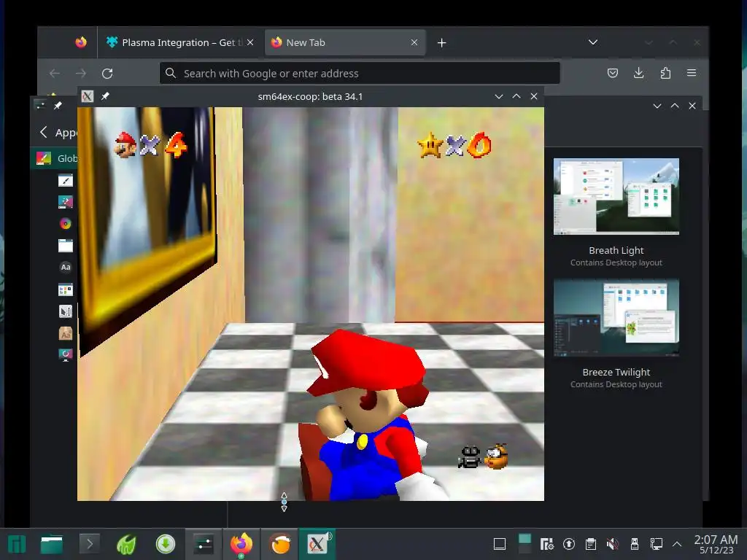Screen dimensions: 747x560
Task: Open sm64ex-coop window menu icon
Action: click(88, 96)
